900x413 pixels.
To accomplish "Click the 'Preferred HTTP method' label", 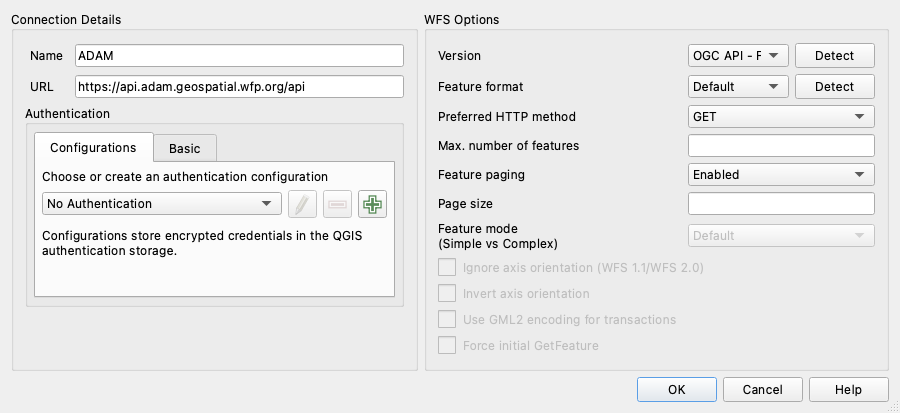I will (507, 116).
